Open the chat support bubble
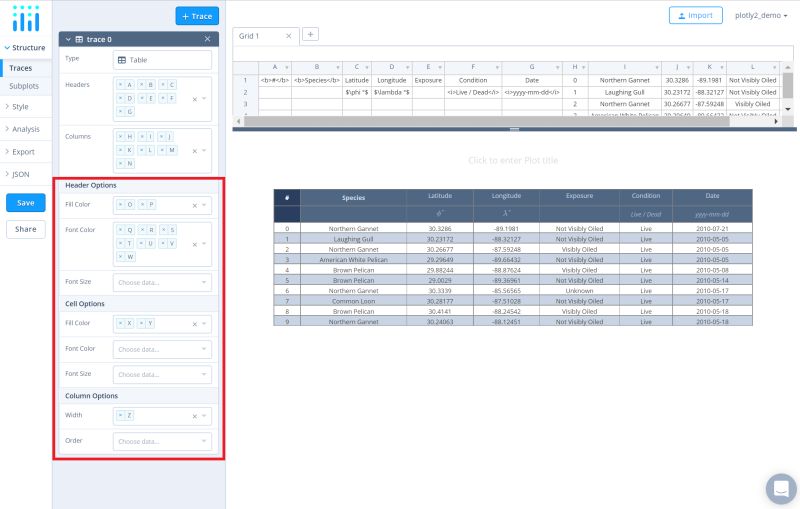 [x=781, y=489]
